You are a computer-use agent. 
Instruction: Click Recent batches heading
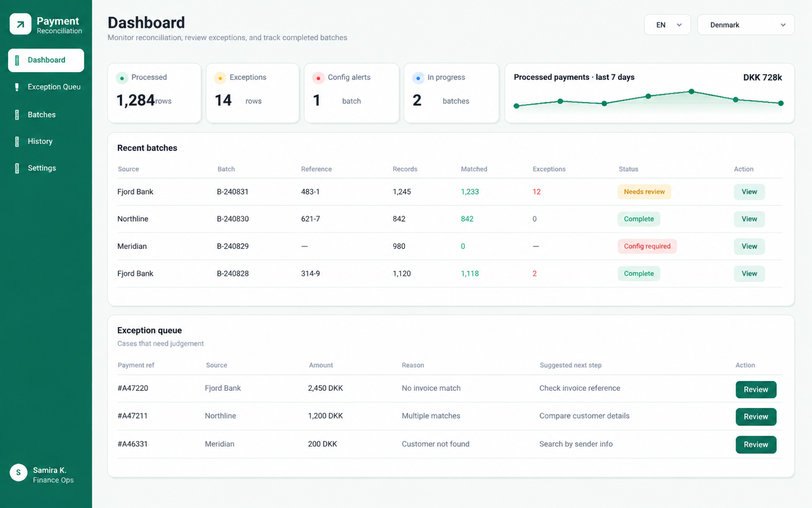click(147, 148)
